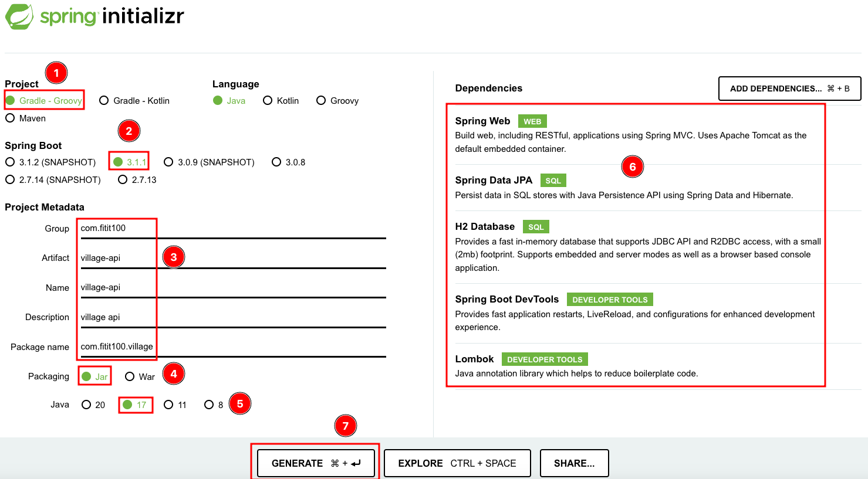Screen dimensions: 868x479
Task: Focus the Package name field
Action: (233, 347)
